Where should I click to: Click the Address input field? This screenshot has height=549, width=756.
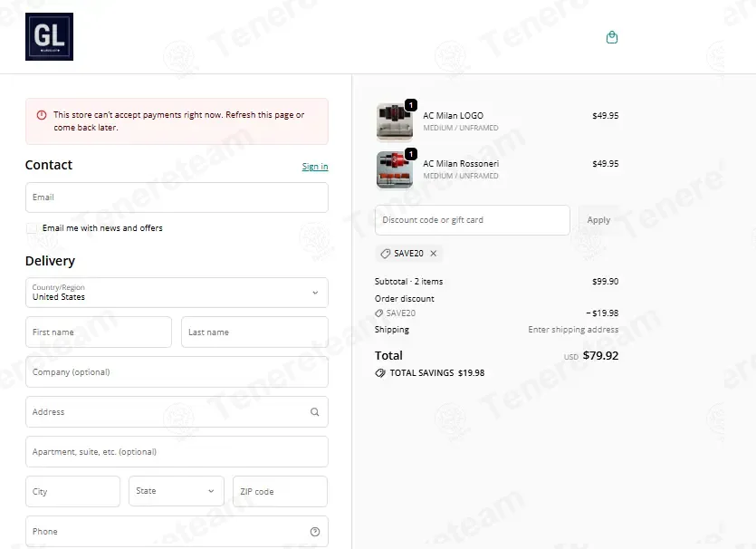[177, 412]
